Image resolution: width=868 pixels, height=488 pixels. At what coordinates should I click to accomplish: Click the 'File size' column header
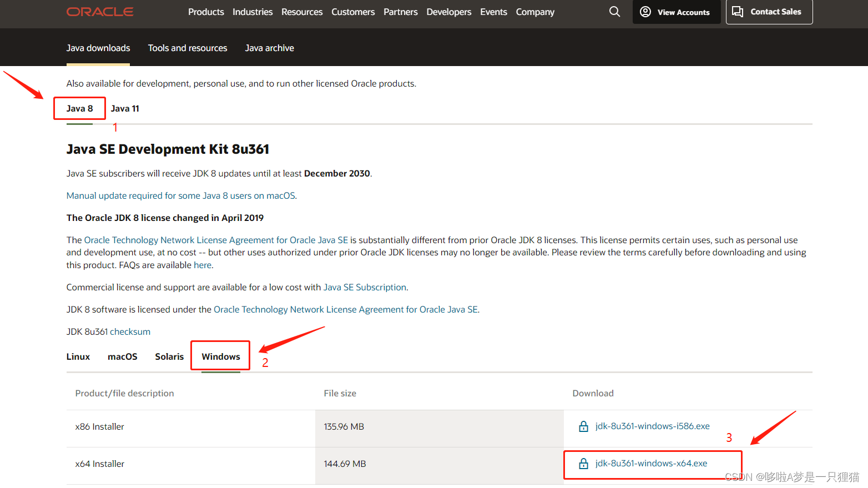pos(340,393)
